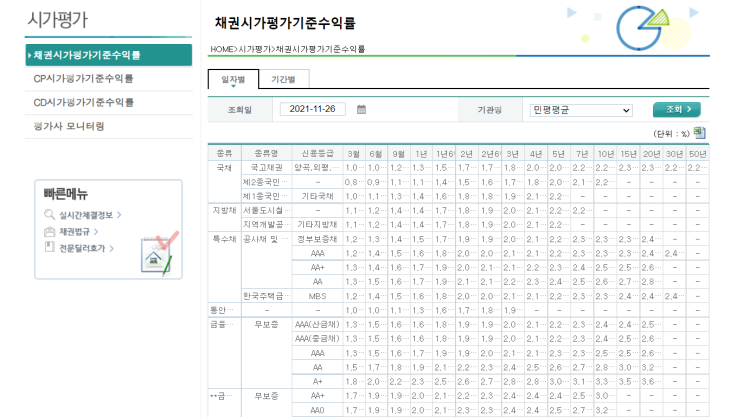Open the 실시간체결정보 quick link
The image size is (743, 417).
tap(90, 215)
